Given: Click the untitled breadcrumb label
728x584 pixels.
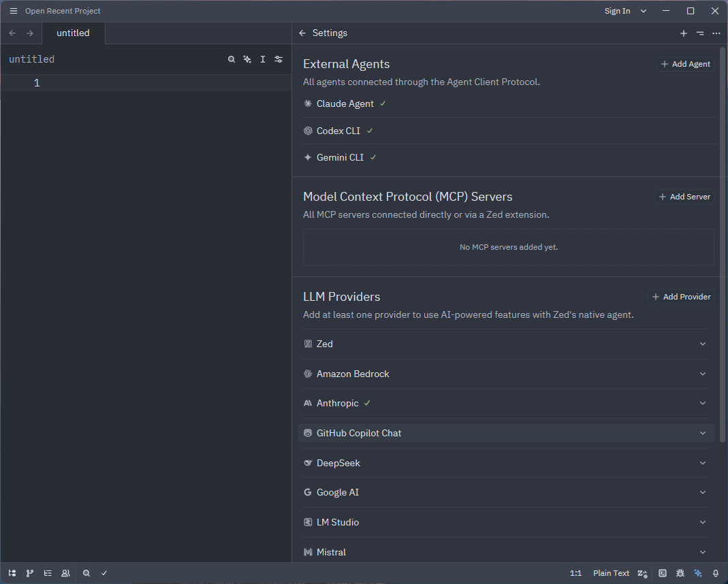Looking at the screenshot, I should [31, 59].
